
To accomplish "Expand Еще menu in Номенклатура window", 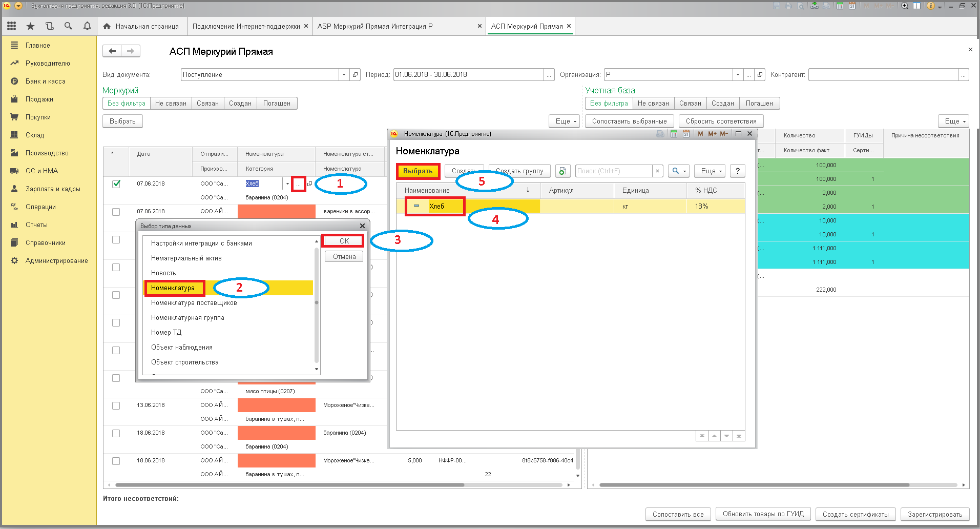I will (x=710, y=171).
